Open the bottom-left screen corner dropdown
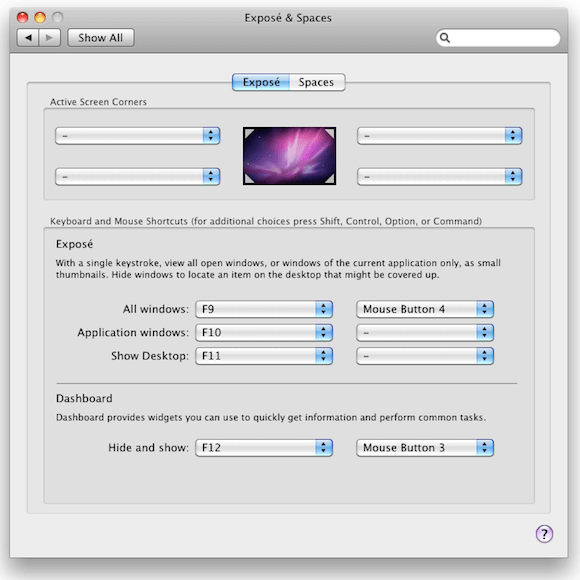 point(138,176)
